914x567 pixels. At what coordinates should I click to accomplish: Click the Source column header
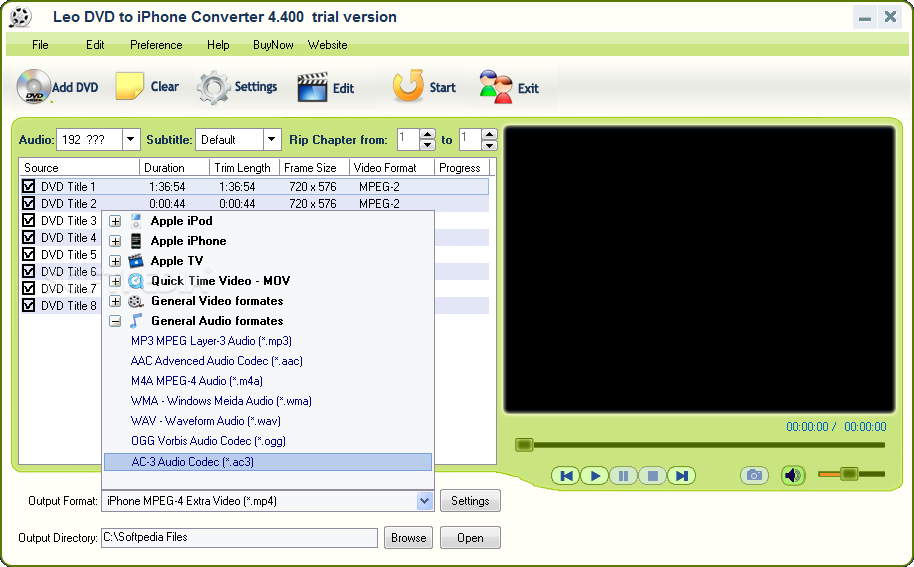79,168
